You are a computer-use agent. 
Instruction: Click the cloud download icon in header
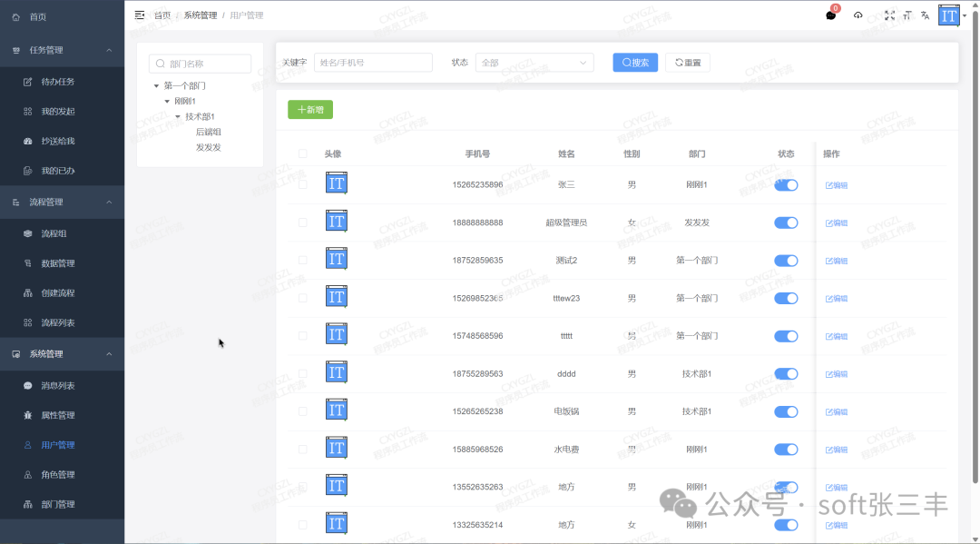click(x=857, y=15)
